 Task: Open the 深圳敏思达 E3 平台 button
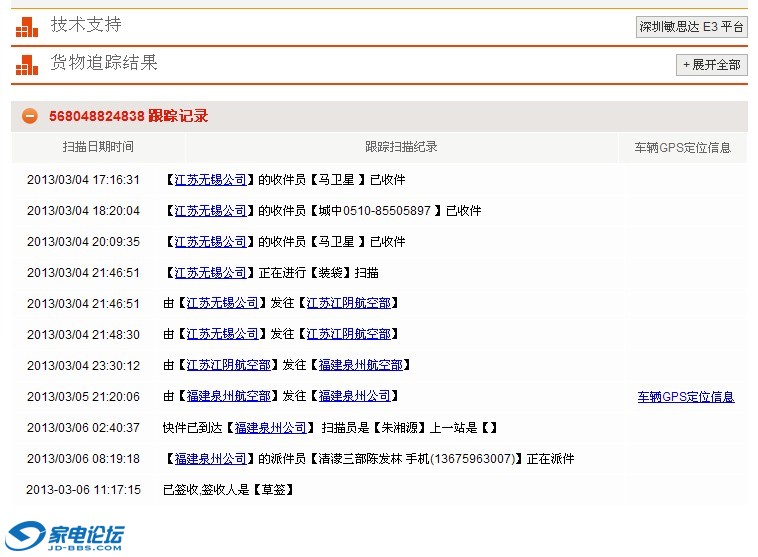point(691,27)
